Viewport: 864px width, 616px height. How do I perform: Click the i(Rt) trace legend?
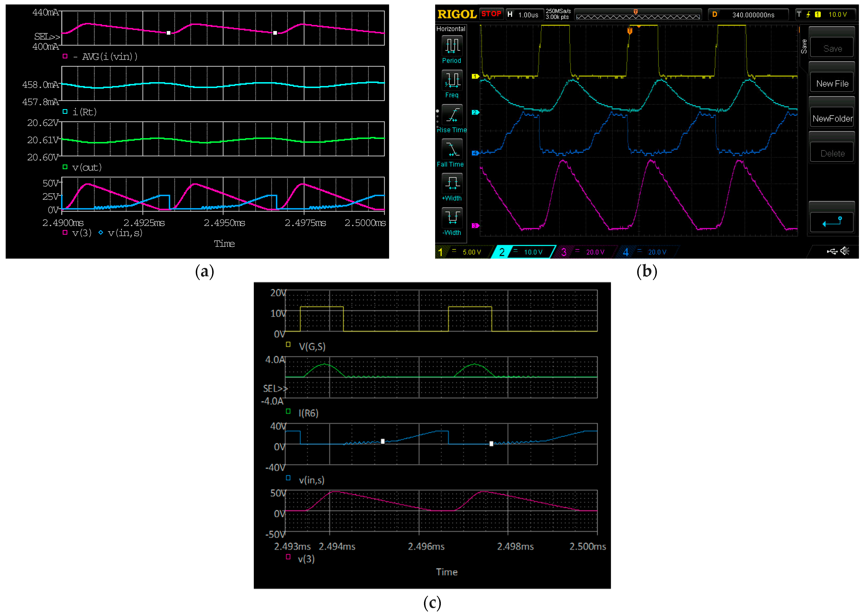click(x=85, y=112)
